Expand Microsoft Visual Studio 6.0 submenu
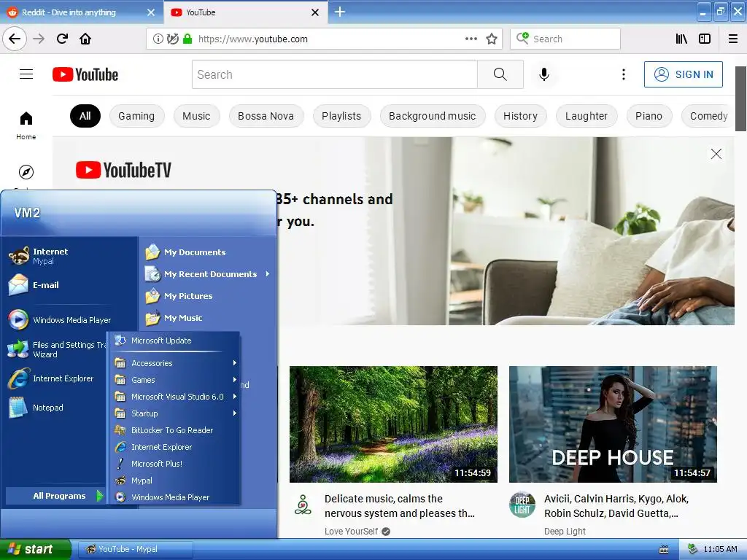Viewport: 747px width, 560px height. click(175, 397)
